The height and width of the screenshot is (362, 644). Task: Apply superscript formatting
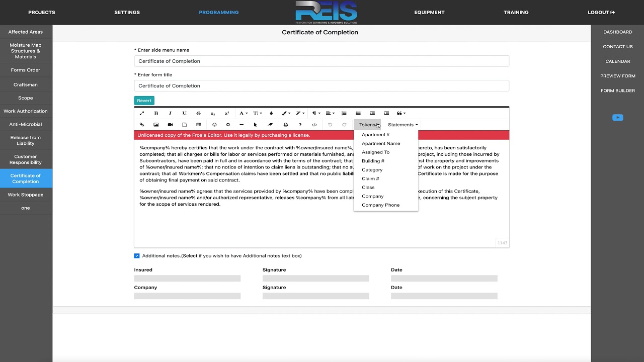(x=227, y=113)
